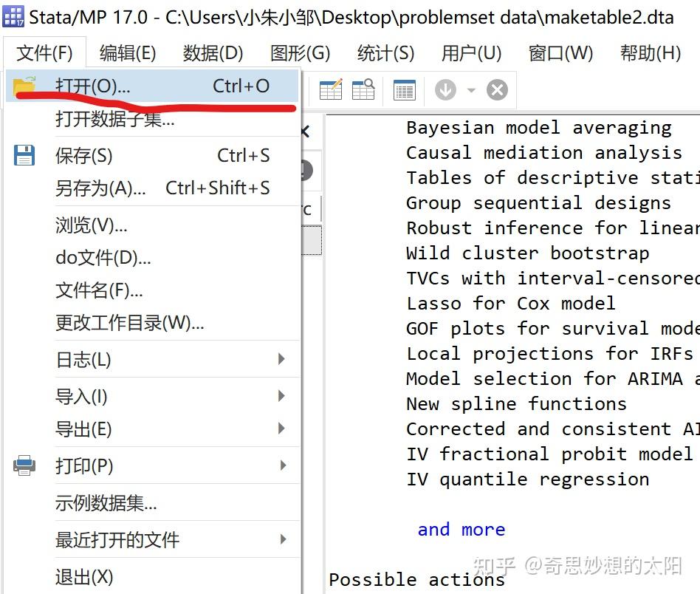Open the 统计(S) menu

(x=385, y=53)
